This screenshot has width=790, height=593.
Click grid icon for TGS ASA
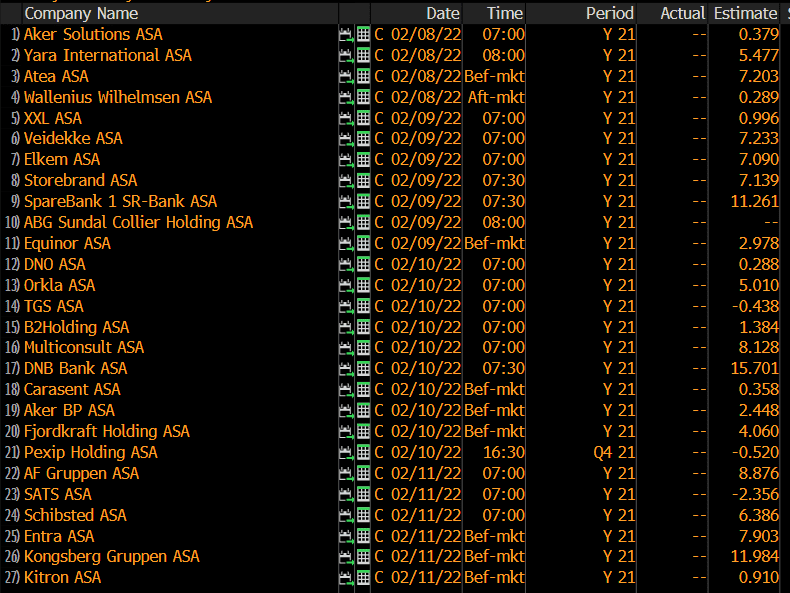coord(363,306)
